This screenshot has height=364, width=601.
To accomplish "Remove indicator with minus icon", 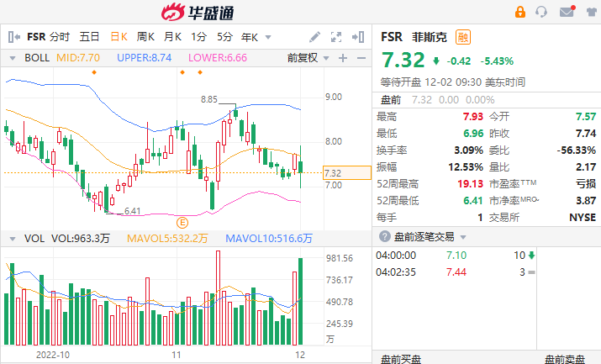I will tap(361, 58).
